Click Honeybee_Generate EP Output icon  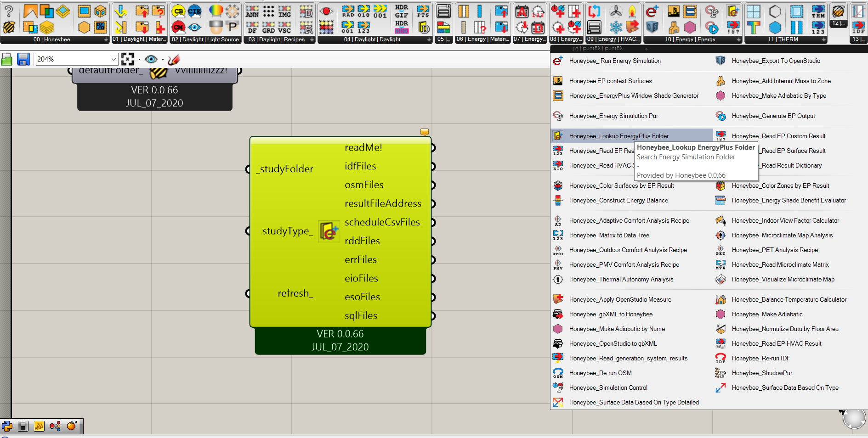(720, 116)
